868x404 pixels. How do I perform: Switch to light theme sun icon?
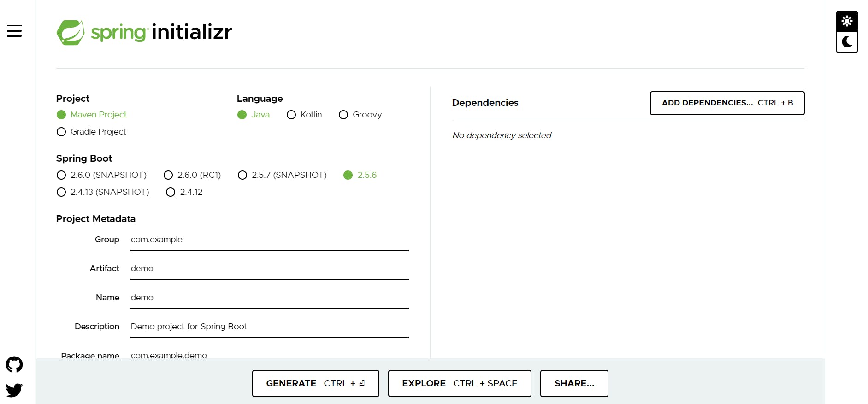[x=847, y=21]
